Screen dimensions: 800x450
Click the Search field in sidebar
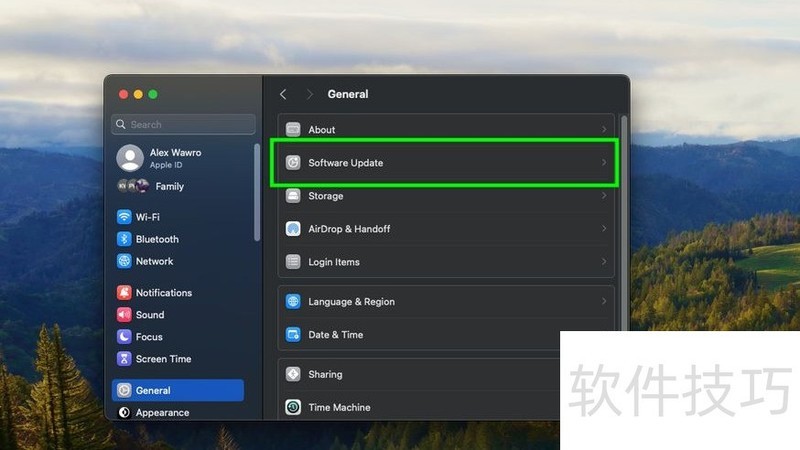(183, 125)
